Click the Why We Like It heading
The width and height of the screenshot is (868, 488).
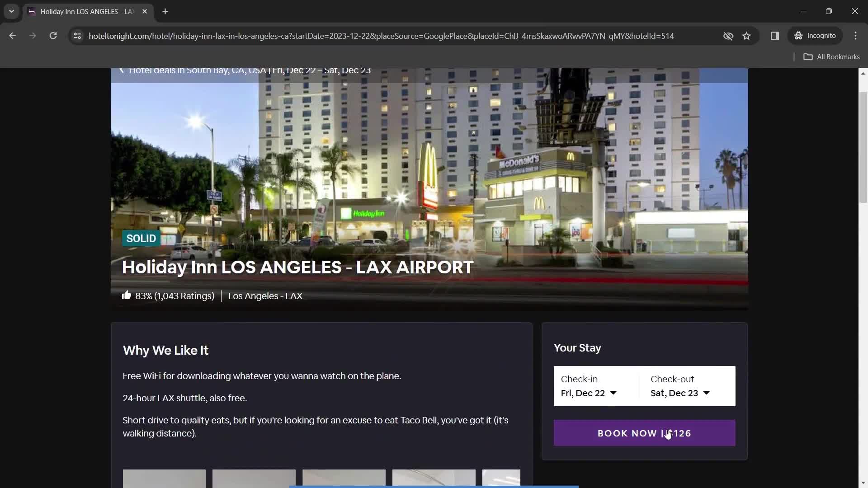[x=165, y=350]
